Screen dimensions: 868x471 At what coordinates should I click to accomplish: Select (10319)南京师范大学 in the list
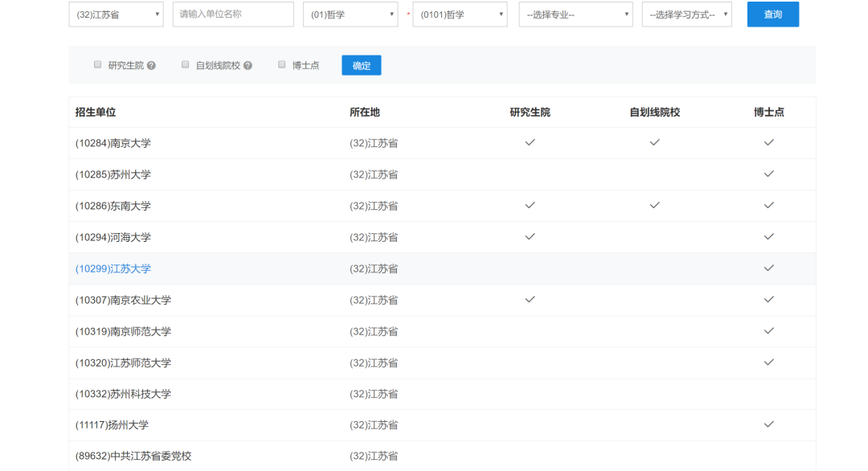point(124,331)
